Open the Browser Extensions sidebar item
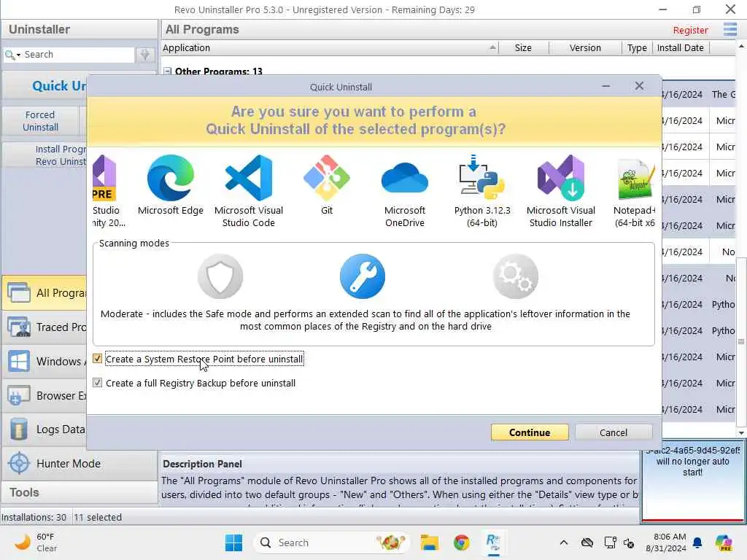 coord(44,396)
